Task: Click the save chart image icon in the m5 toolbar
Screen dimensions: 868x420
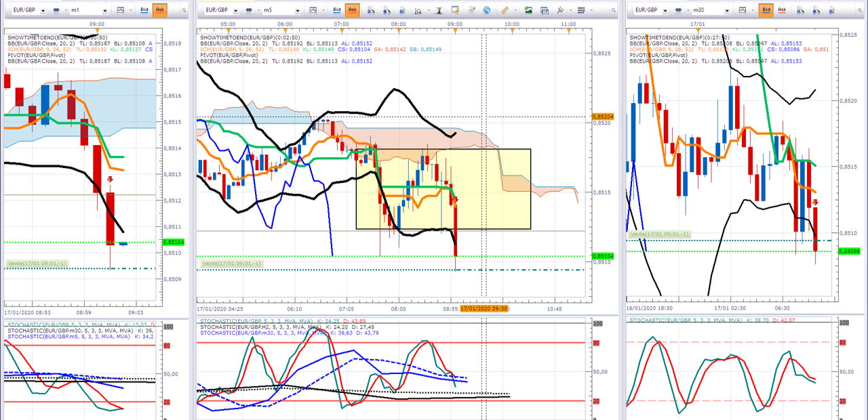Action: tap(528, 11)
